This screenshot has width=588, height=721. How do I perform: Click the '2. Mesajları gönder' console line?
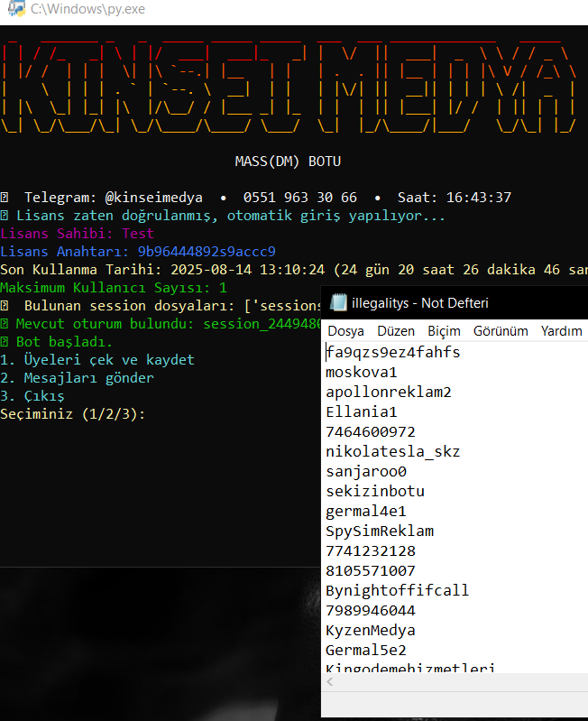point(77,377)
